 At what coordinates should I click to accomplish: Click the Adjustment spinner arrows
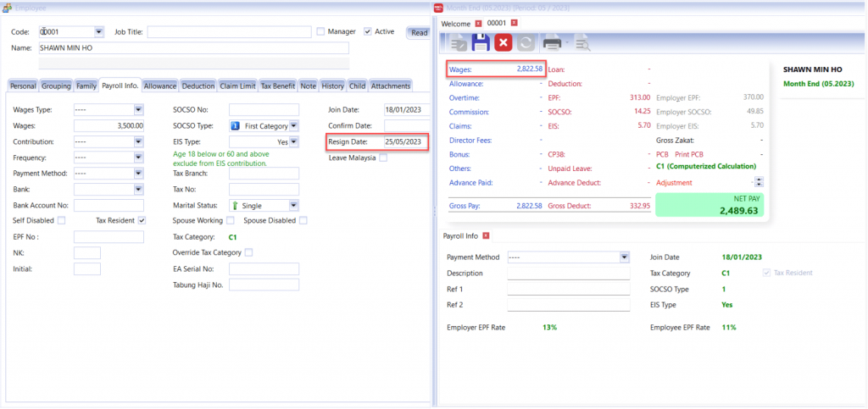[x=759, y=182]
